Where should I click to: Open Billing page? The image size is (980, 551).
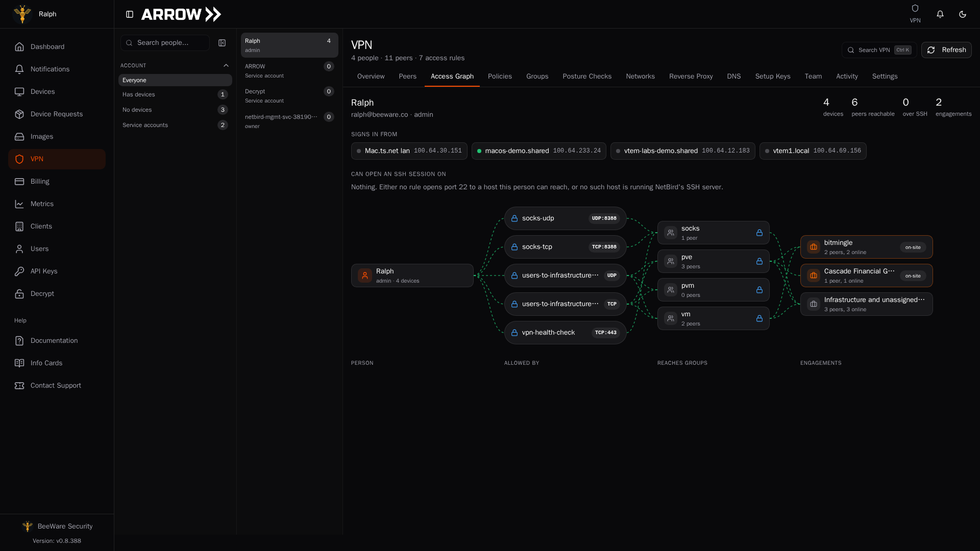(57, 182)
